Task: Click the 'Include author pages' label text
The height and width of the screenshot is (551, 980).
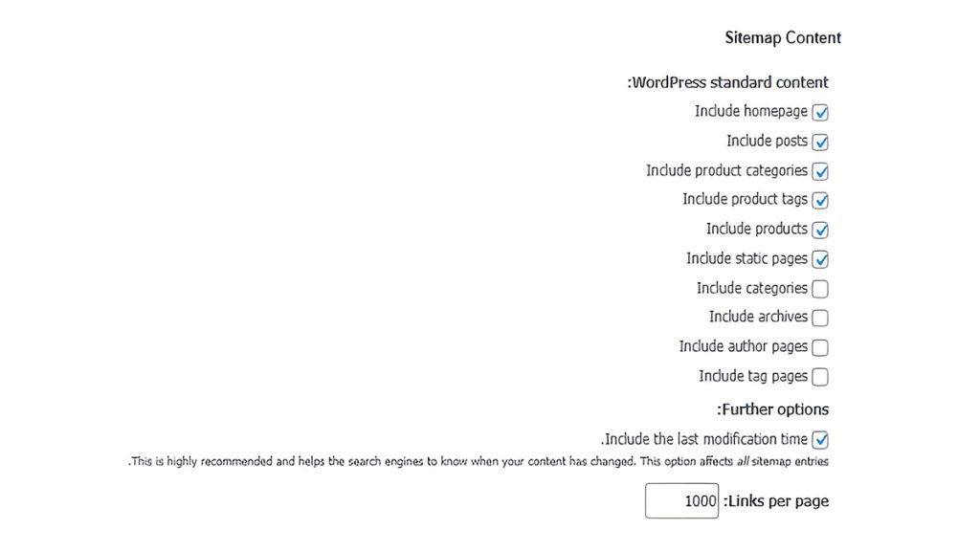Action: pyautogui.click(x=744, y=346)
